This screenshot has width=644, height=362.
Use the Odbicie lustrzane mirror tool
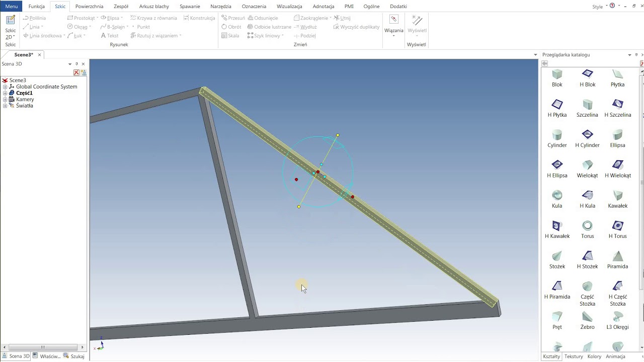click(x=269, y=27)
